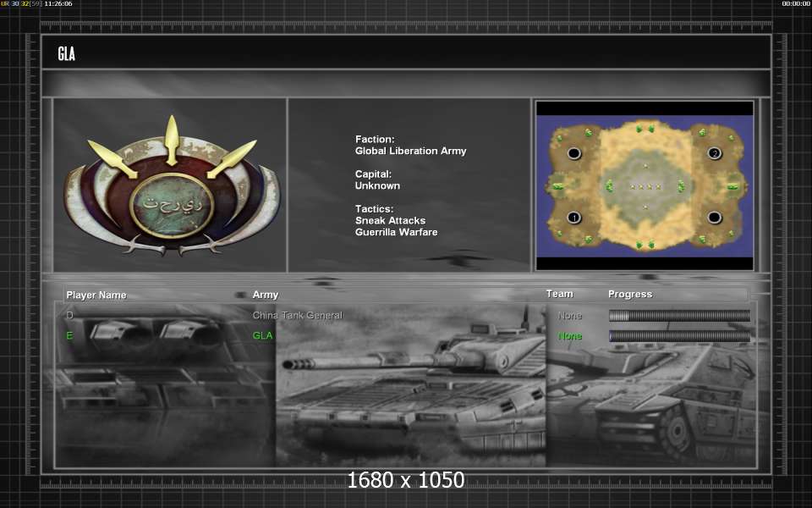Click the desert map preview image

[x=645, y=185]
